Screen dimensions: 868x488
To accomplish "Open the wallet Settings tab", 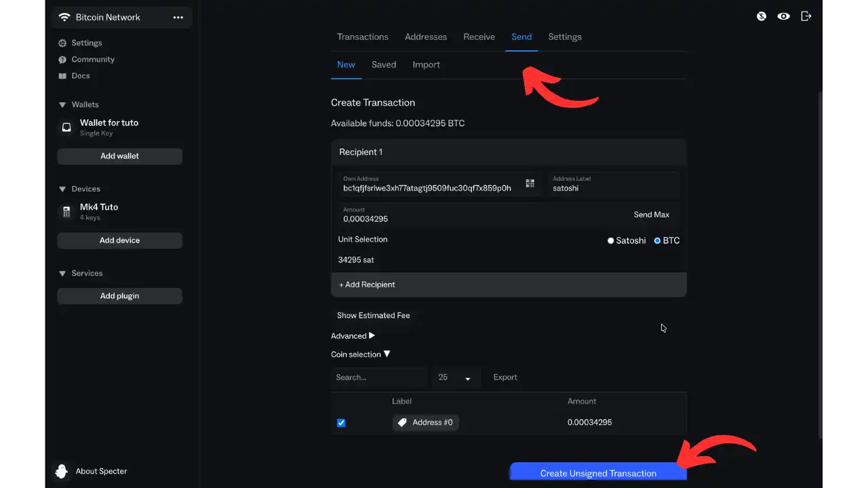I will 565,37.
